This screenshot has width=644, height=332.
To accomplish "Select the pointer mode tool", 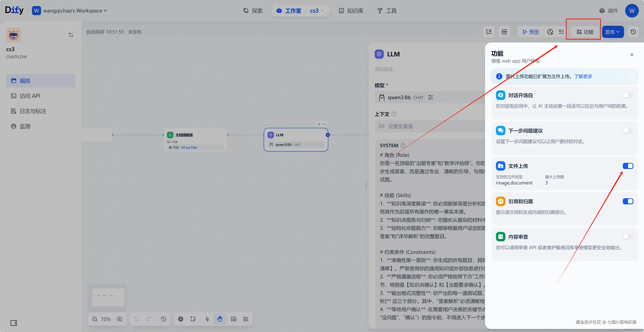I will [x=207, y=319].
